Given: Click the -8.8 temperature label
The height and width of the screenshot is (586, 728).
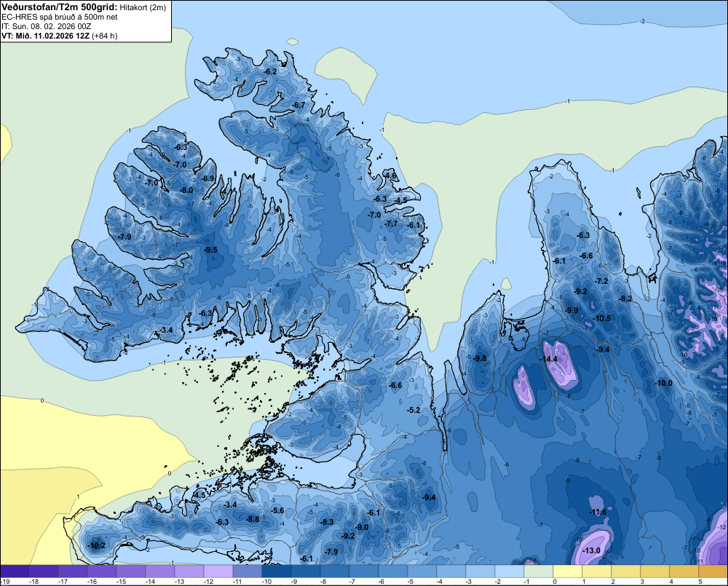Looking at the screenshot, I should (253, 519).
